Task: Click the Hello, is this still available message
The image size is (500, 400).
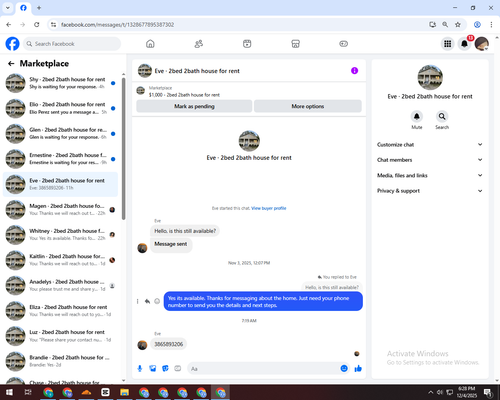Action: [185, 231]
